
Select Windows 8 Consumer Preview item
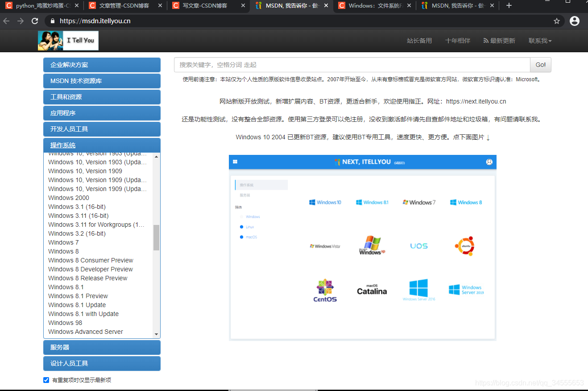click(91, 260)
